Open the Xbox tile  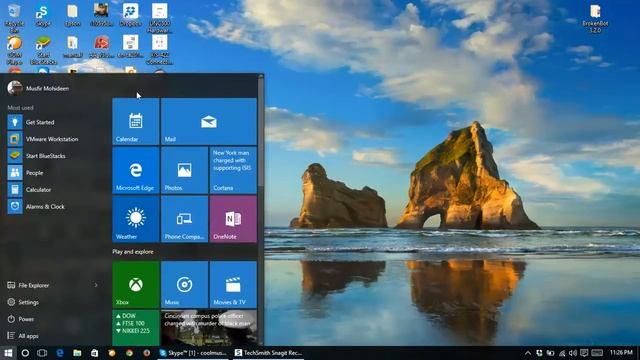(136, 284)
